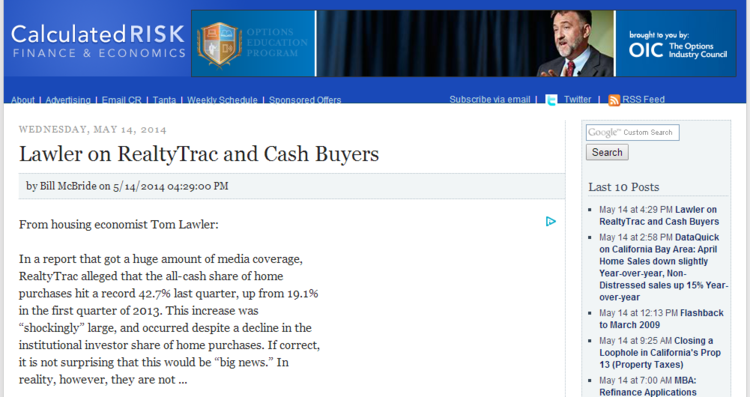
Task: Open the DataQuick California Bay Area post
Action: [663, 267]
